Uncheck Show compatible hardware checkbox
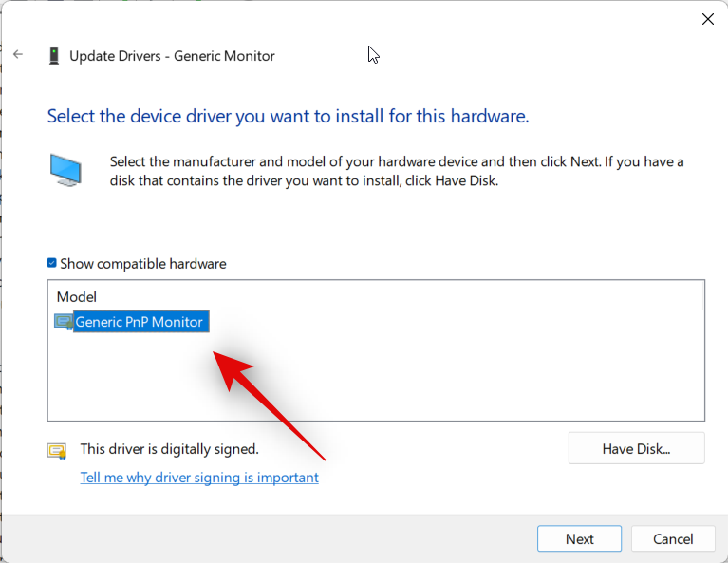The image size is (728, 563). pos(51,263)
